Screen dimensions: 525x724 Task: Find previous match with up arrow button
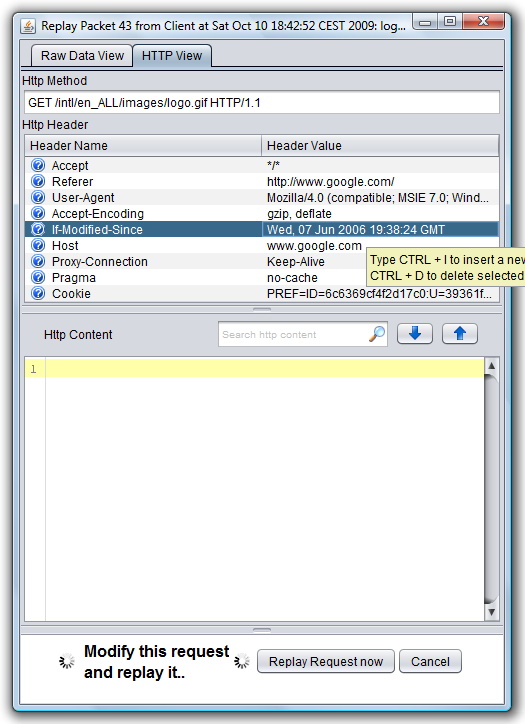point(459,334)
